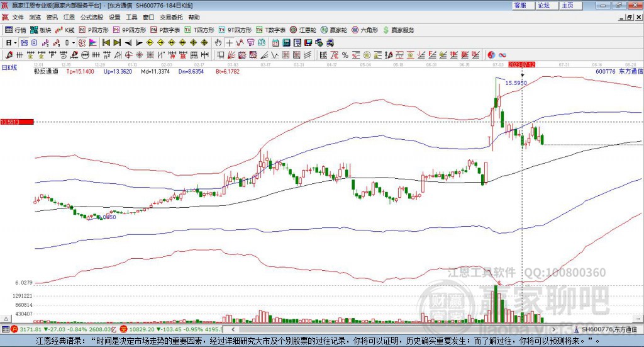Open the 六角形 hexagon tool

click(x=365, y=30)
